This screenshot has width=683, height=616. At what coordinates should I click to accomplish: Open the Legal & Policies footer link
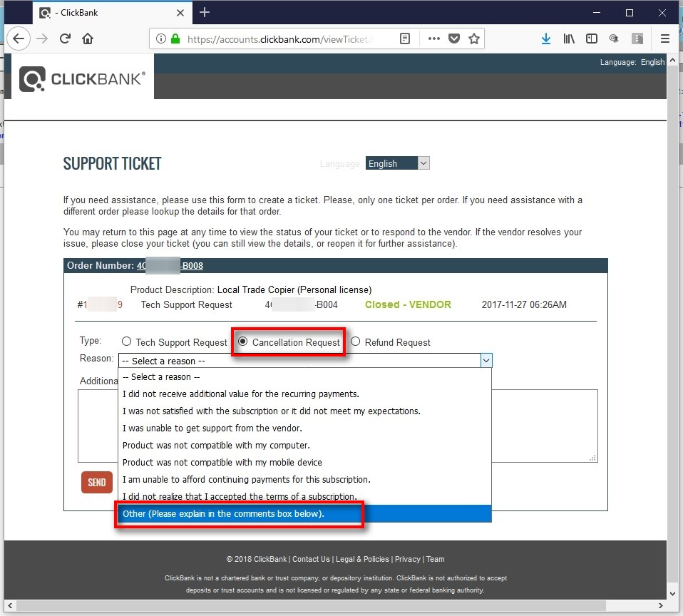362,559
